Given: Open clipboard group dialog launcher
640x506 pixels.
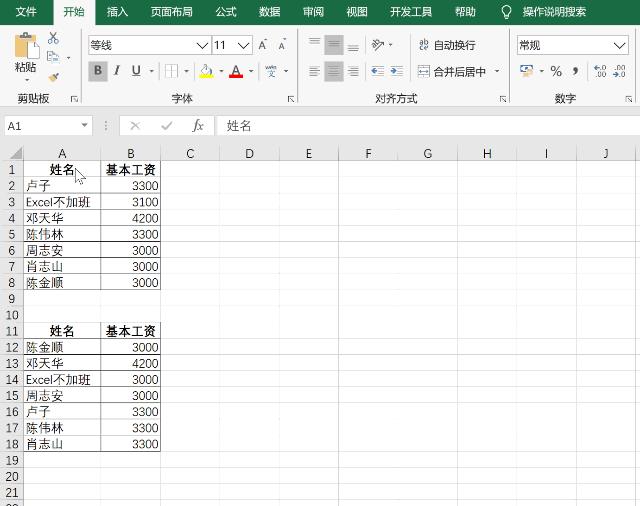Looking at the screenshot, I should point(74,99).
